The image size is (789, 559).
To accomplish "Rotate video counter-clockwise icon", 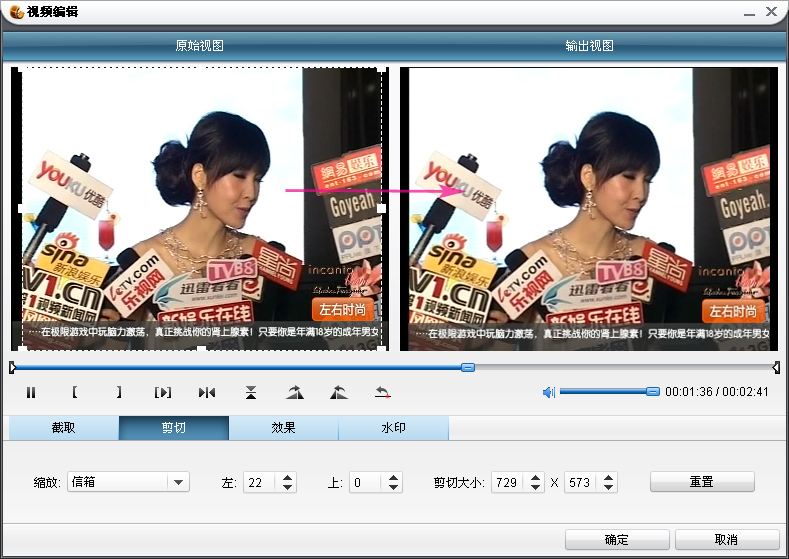I will click(x=339, y=392).
